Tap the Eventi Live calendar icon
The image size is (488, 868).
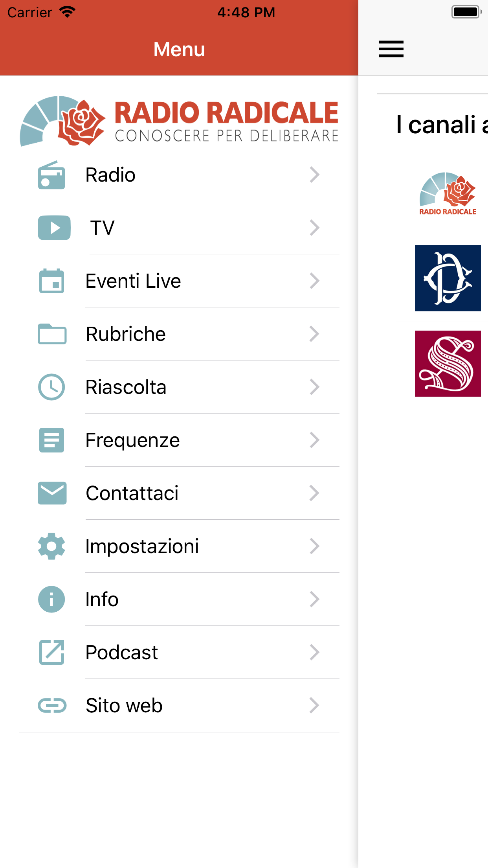point(51,281)
